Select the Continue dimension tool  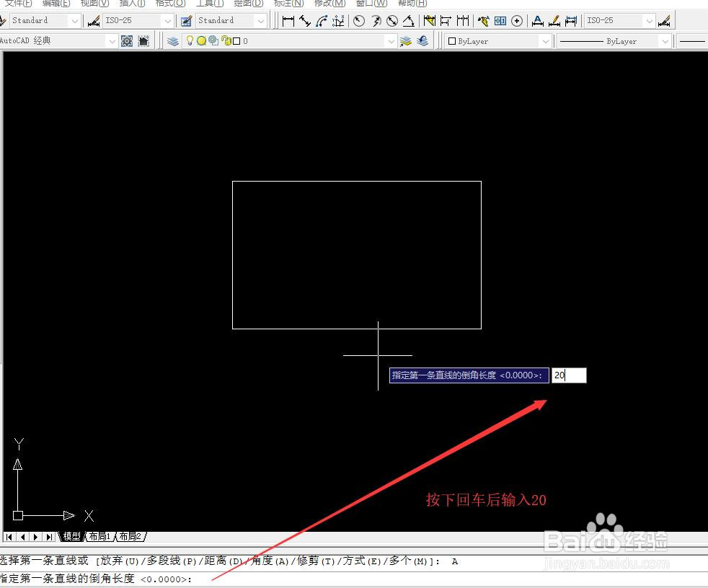[462, 21]
